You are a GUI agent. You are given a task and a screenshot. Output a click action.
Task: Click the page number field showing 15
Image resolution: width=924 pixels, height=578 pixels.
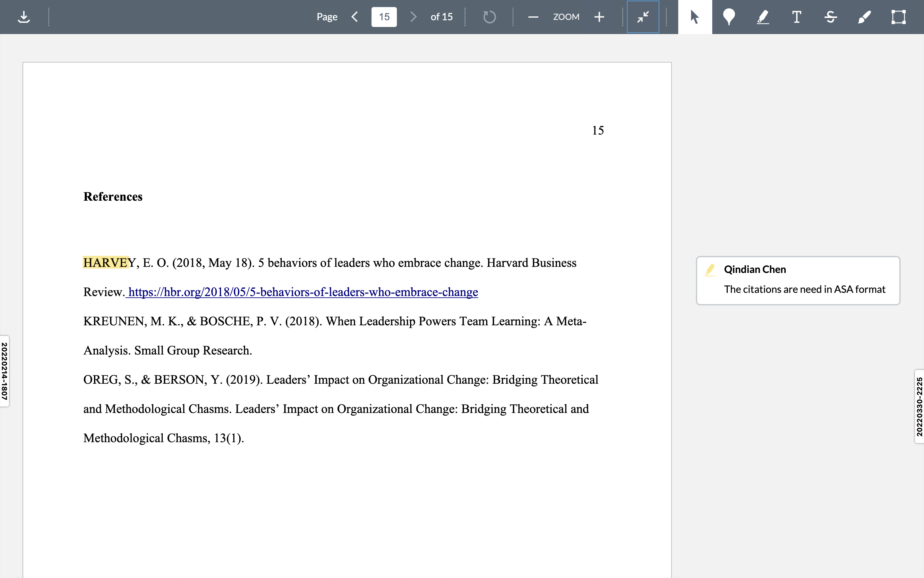pyautogui.click(x=384, y=17)
